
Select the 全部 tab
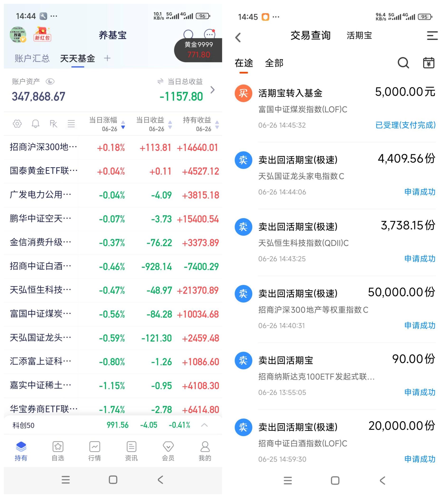point(274,63)
